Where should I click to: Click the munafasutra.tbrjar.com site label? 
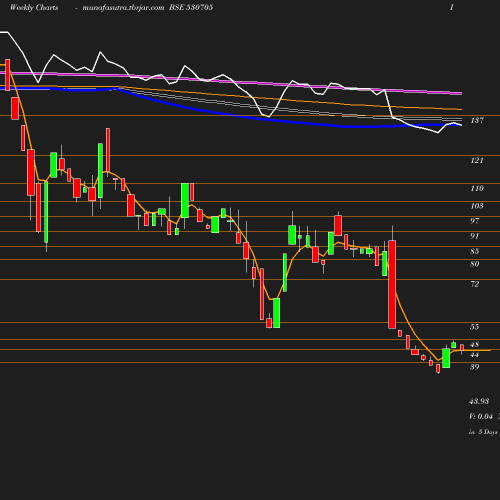[123, 7]
